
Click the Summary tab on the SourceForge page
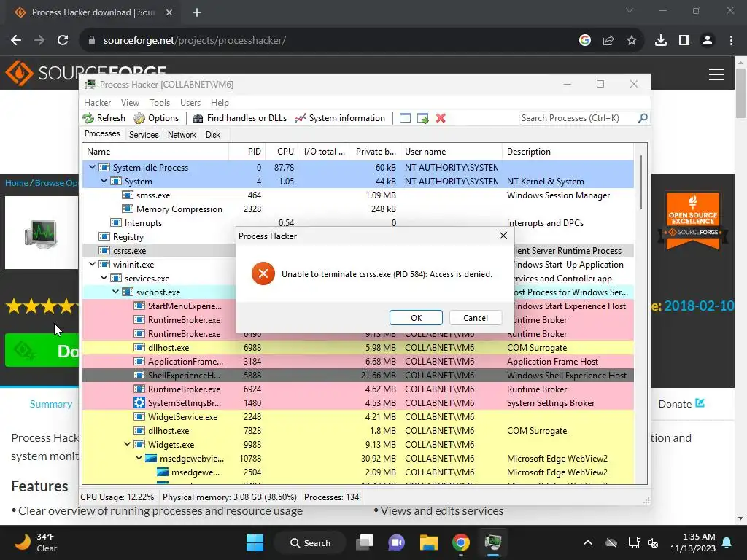point(51,404)
